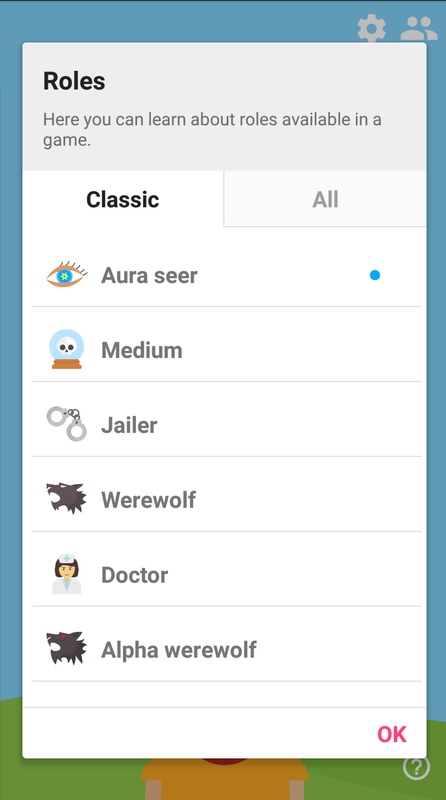Click the Roles dialog header title
The width and height of the screenshot is (446, 800).
point(74,81)
